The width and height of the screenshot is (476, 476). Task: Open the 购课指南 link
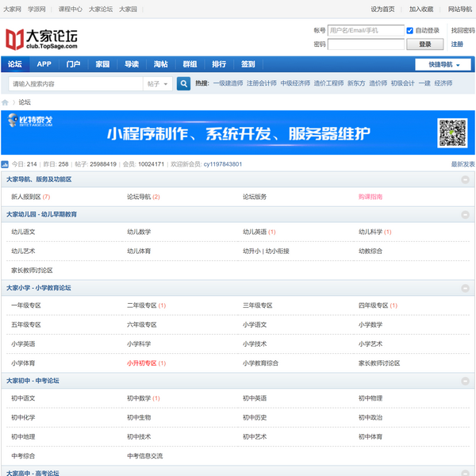370,197
